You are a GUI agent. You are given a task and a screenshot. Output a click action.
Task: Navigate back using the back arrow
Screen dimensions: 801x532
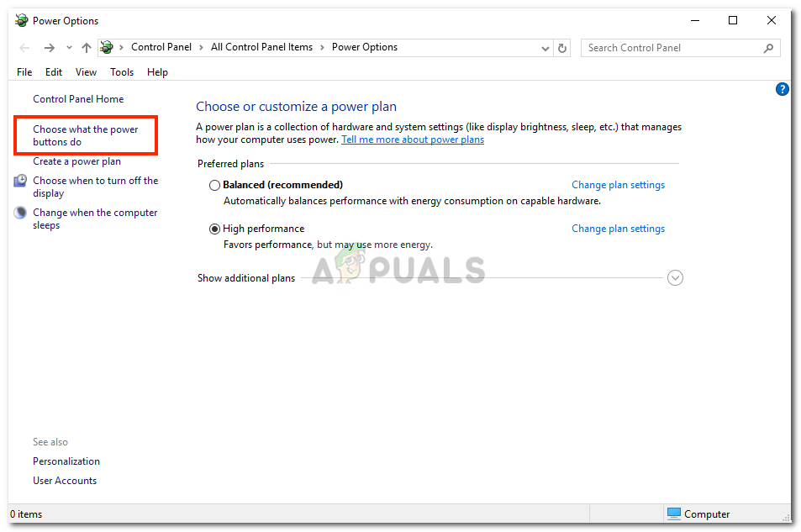(x=24, y=48)
